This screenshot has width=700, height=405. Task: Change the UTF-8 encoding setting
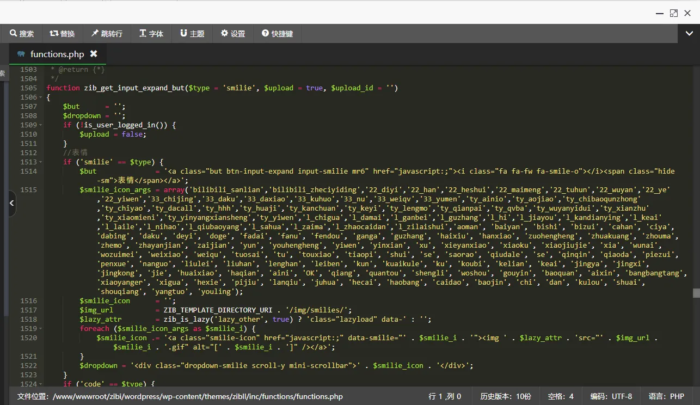pos(610,397)
